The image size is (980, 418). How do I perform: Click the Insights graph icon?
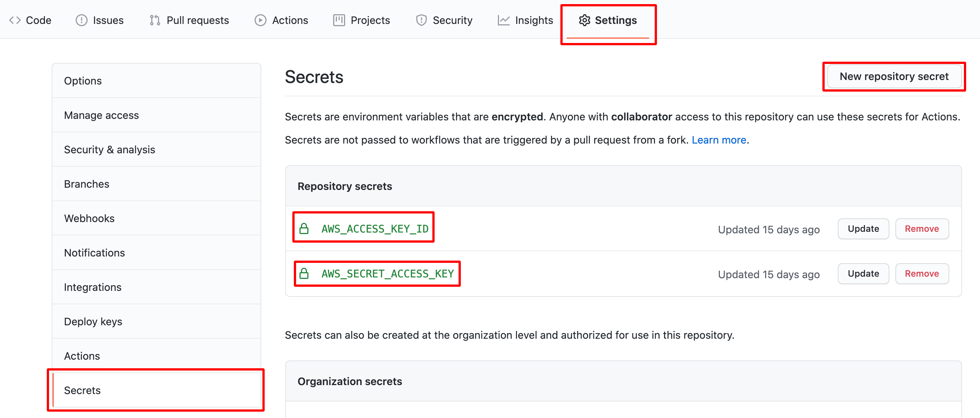503,20
